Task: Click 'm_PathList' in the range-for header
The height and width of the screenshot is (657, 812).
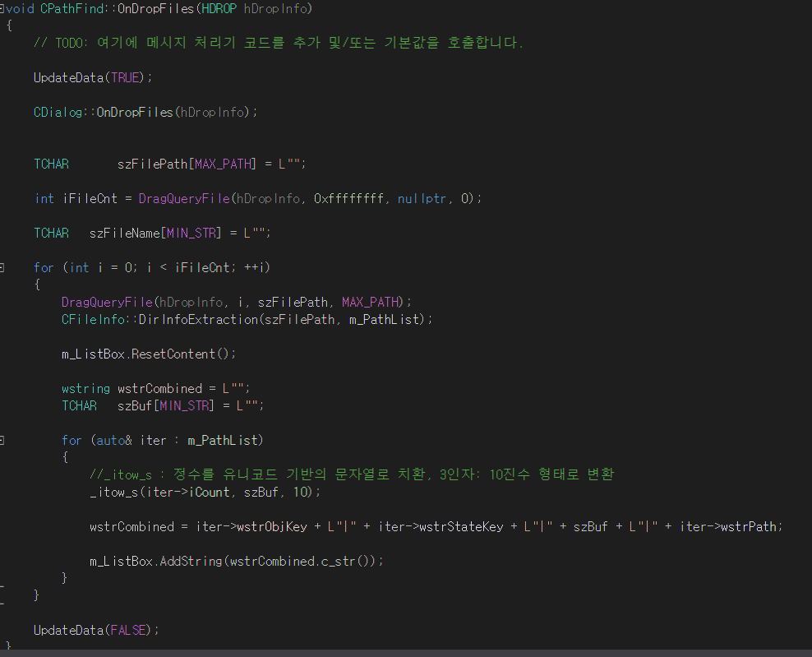Action: 223,441
